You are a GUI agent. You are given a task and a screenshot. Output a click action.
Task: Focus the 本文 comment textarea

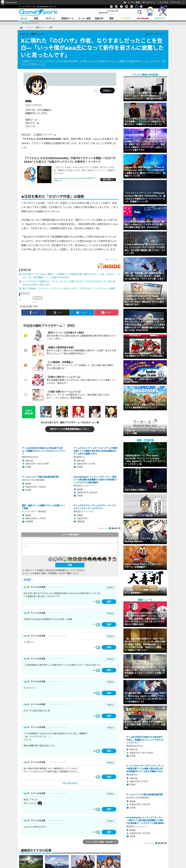[x=70, y=550]
